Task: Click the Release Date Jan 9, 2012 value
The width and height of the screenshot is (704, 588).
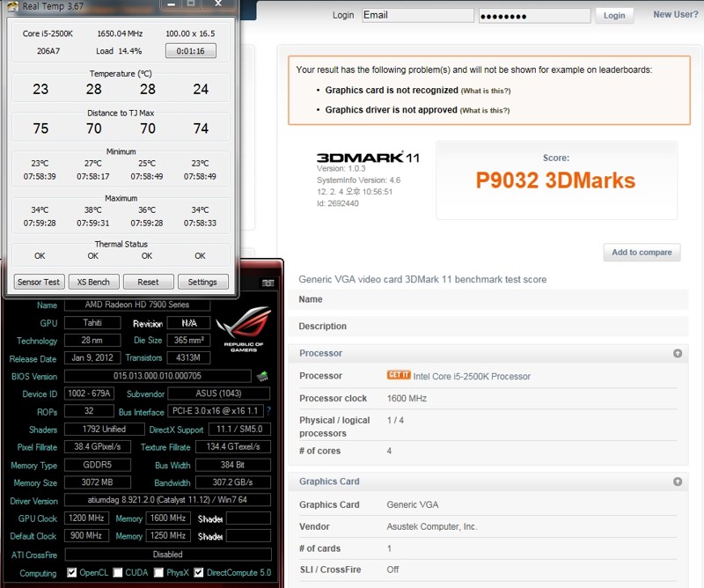Action: [92, 358]
